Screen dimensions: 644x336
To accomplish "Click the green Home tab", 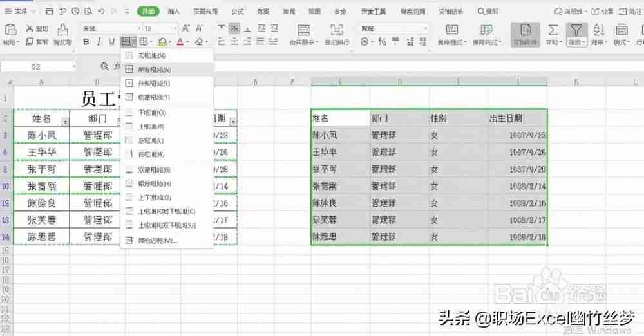I will [148, 11].
